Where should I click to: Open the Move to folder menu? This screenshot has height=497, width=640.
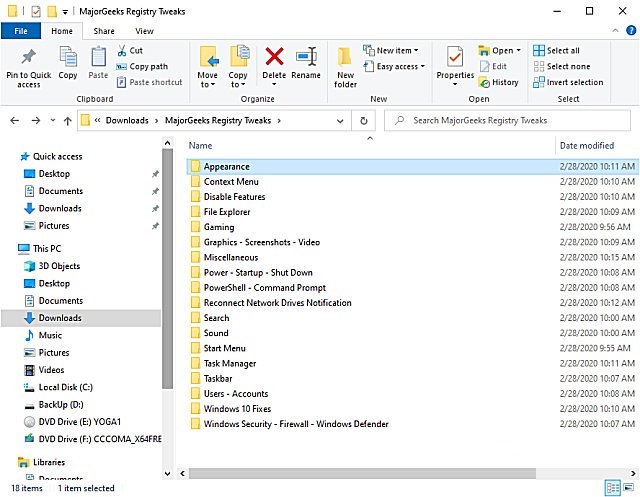point(208,67)
